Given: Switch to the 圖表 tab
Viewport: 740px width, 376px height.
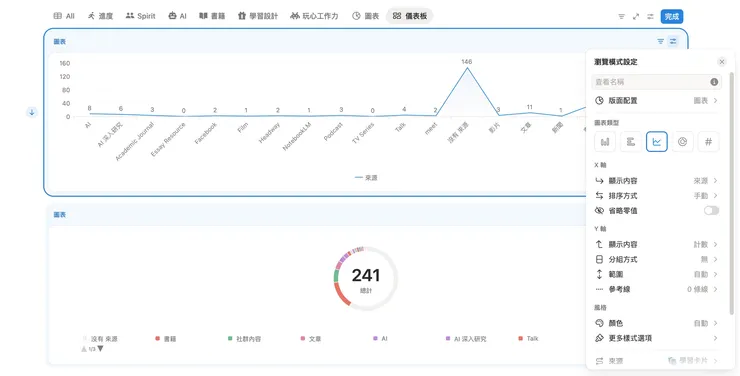Looking at the screenshot, I should 366,16.
